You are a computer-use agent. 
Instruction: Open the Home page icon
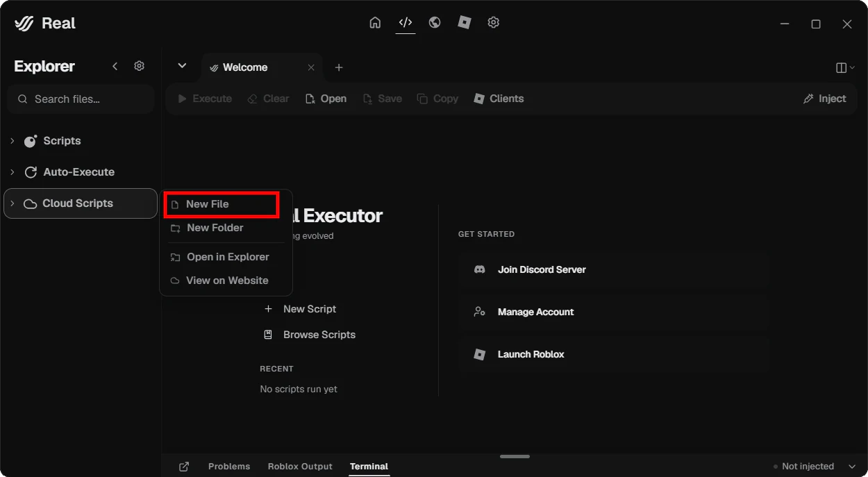pyautogui.click(x=375, y=23)
